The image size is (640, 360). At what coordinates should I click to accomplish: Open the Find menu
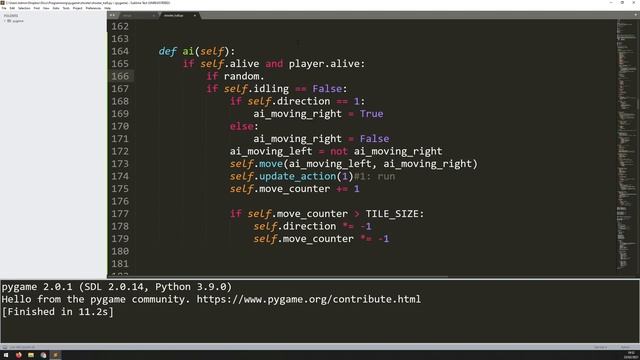pos(37,8)
